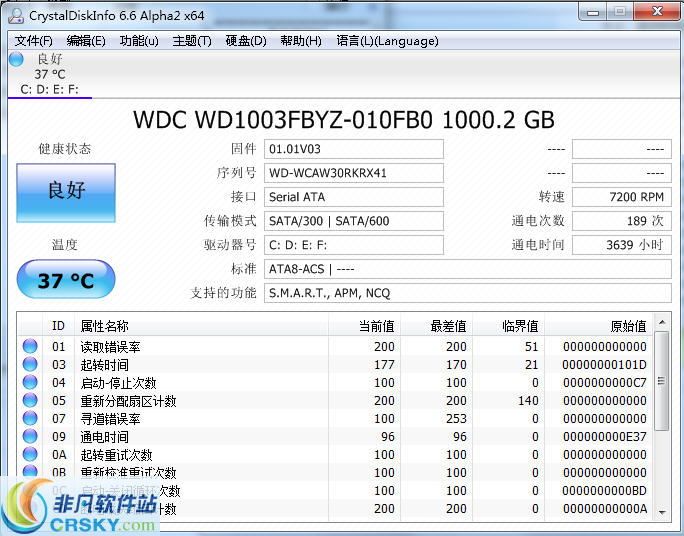Click the 通电次数 field showing 189 次

[x=622, y=221]
